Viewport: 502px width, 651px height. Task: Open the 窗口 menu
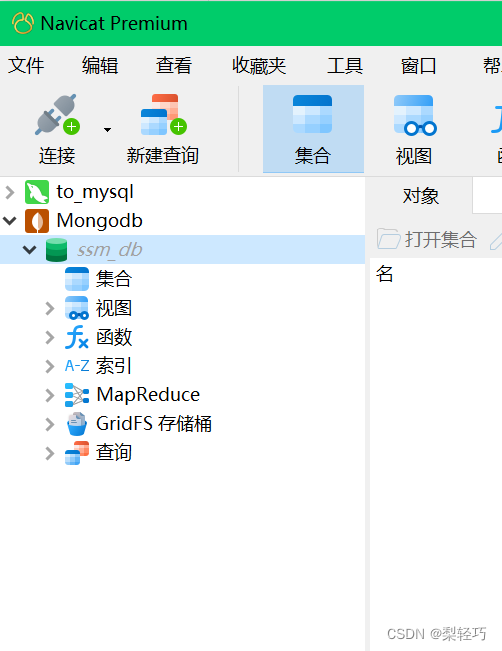(x=419, y=66)
